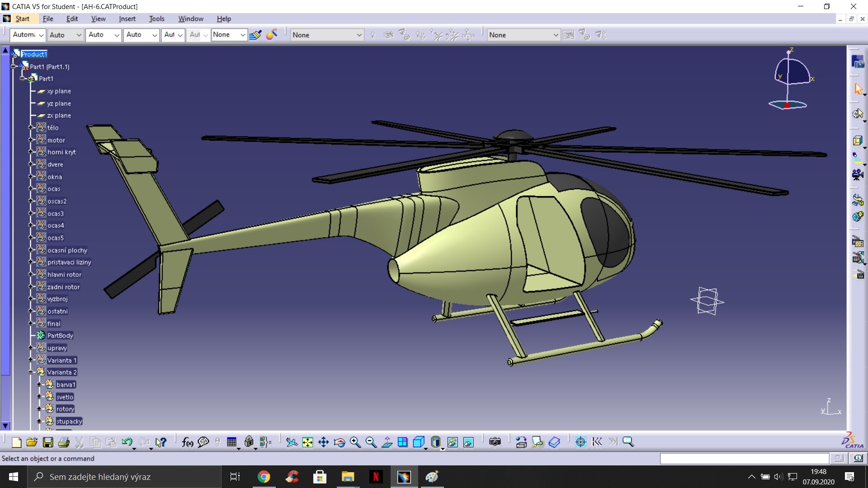Select pristavaci liziny in the tree
The image size is (868, 488).
coord(69,262)
